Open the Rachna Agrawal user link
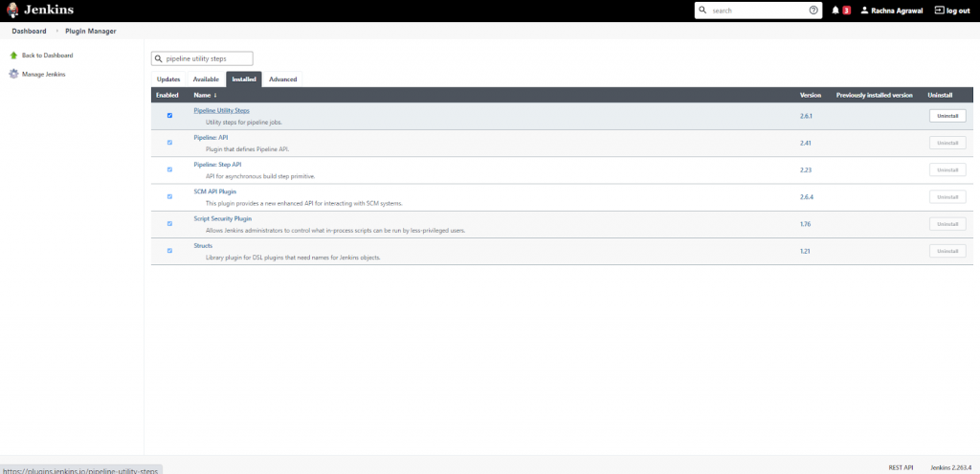Viewport: 980px width, 474px height. tap(898, 11)
